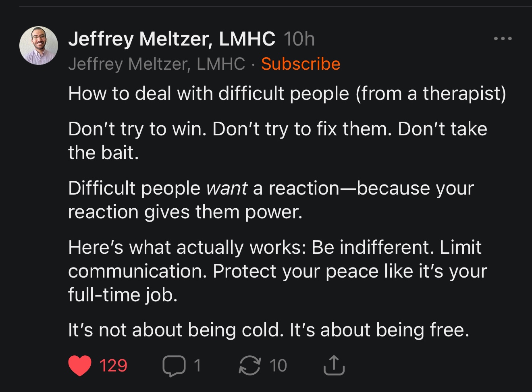Viewport: 532px width, 392px height.
Task: Click the comment count of 1
Action: (197, 365)
